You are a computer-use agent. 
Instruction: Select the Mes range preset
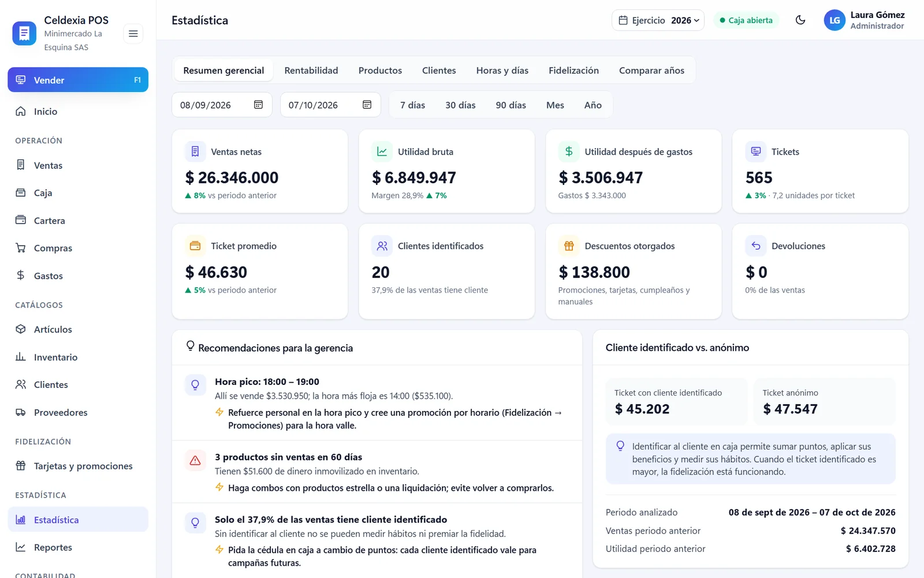(x=555, y=105)
